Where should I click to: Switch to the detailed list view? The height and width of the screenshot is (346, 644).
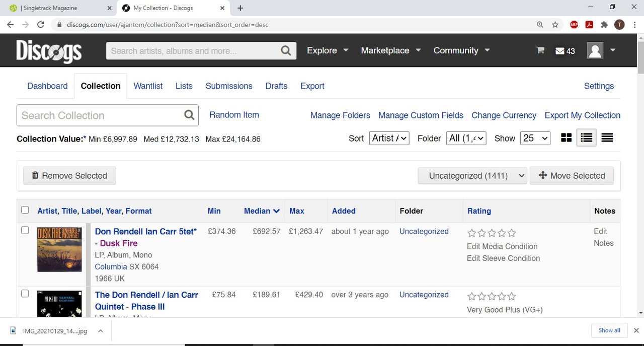[x=587, y=138]
